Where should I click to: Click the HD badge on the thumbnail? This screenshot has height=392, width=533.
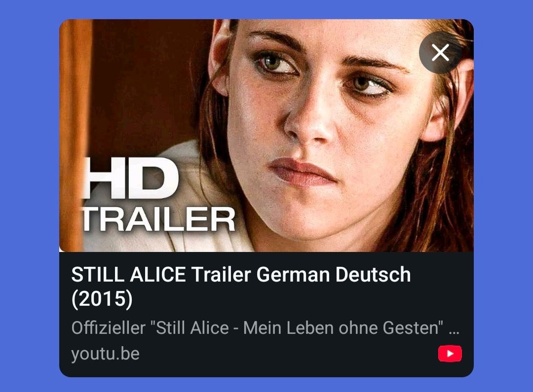[131, 178]
